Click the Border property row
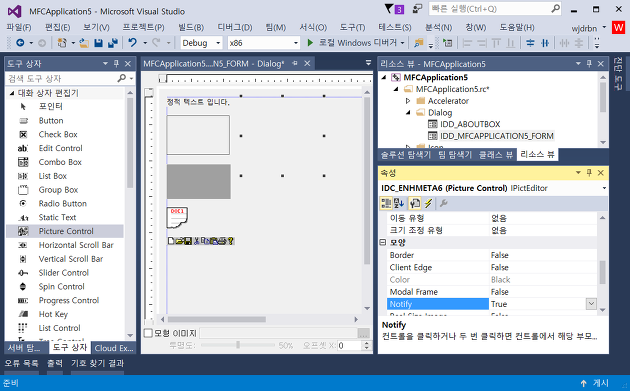Viewport: 630px width, 391px height. click(x=492, y=255)
